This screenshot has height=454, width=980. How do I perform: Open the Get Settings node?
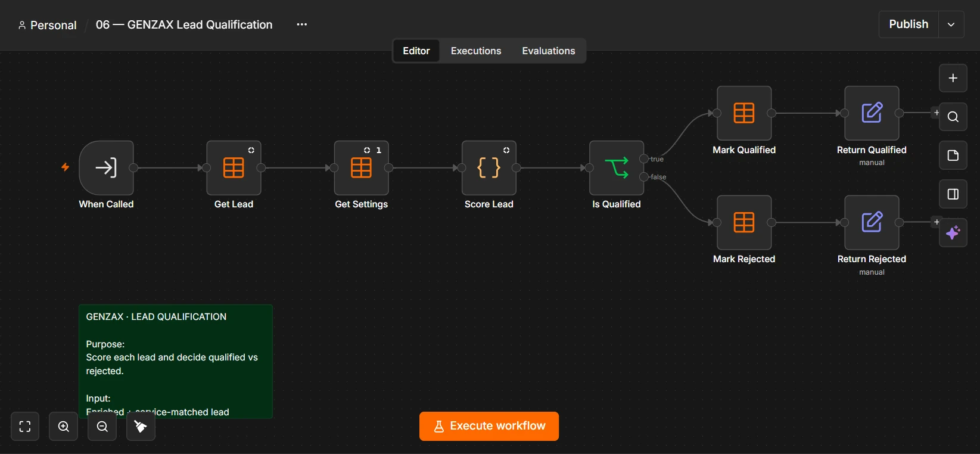click(x=361, y=167)
